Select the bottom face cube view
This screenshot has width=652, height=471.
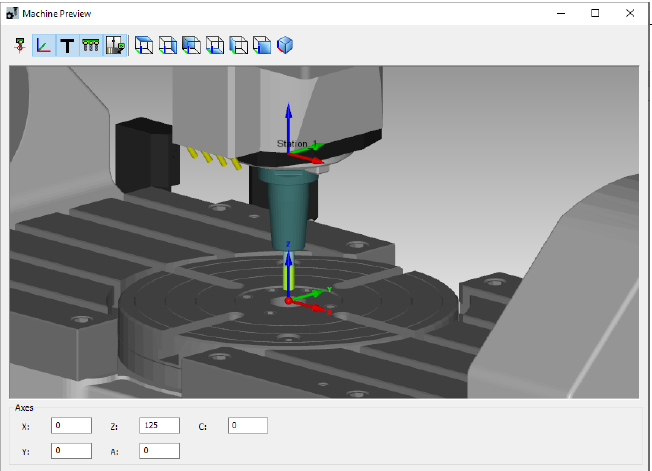tap(215, 45)
